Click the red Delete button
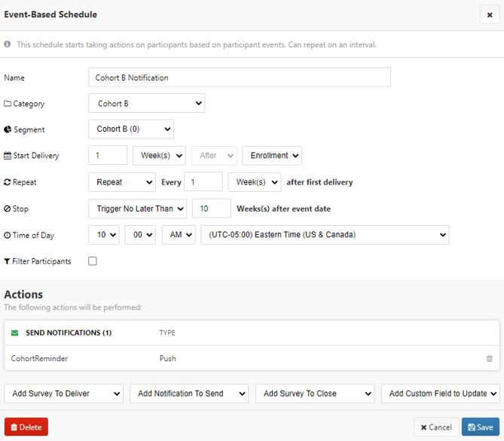The height and width of the screenshot is (441, 504). pyautogui.click(x=26, y=427)
